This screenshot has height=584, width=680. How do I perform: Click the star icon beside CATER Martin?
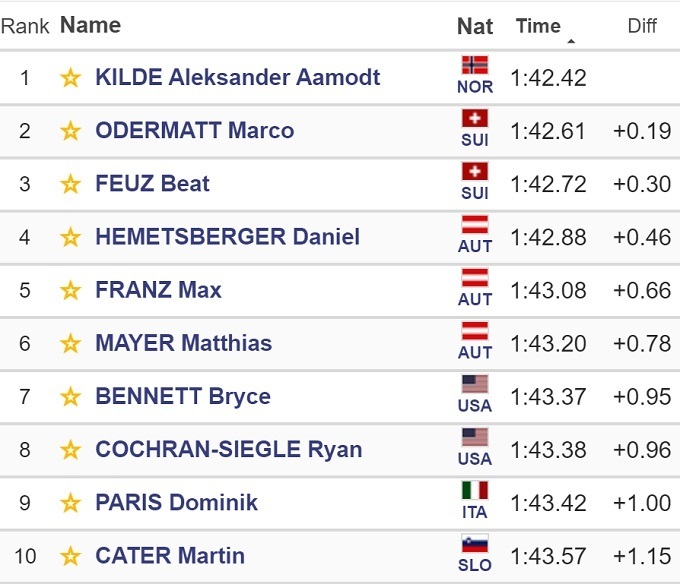click(x=70, y=555)
